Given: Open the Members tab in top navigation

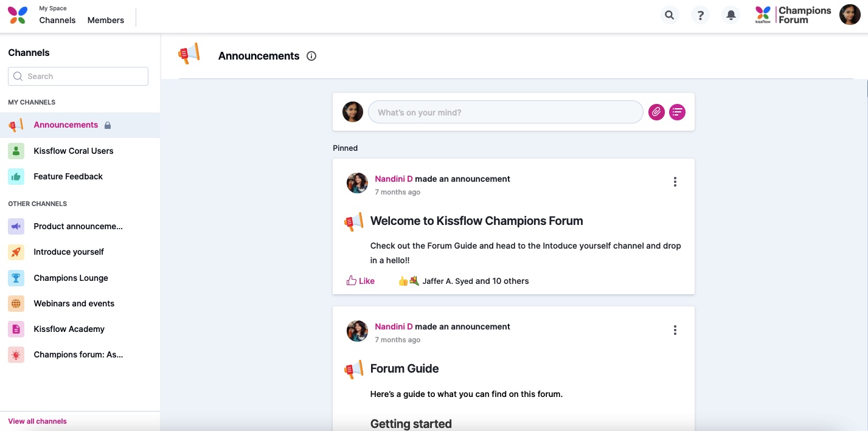Looking at the screenshot, I should (106, 20).
